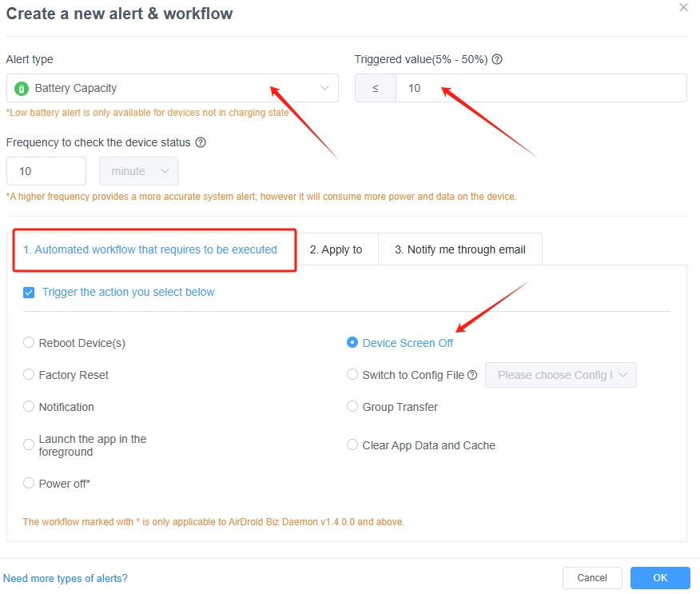Close the alert dialog with X
The height and width of the screenshot is (594, 700).
click(x=683, y=7)
